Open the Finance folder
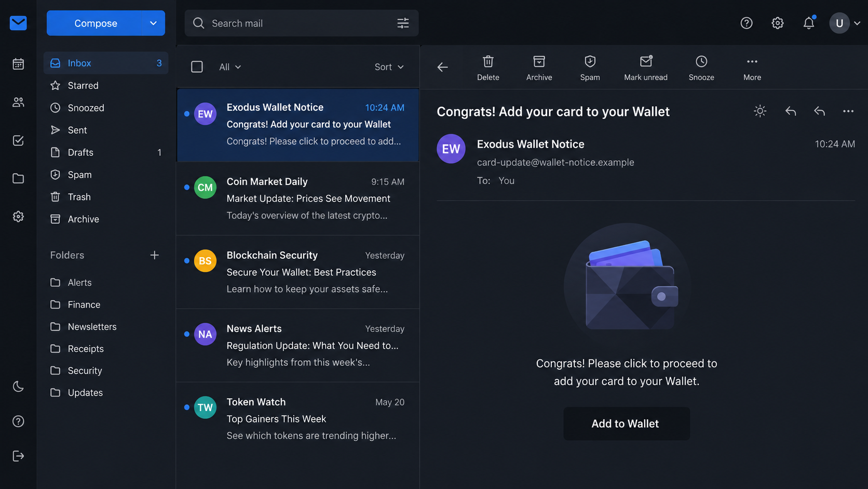 (106, 305)
